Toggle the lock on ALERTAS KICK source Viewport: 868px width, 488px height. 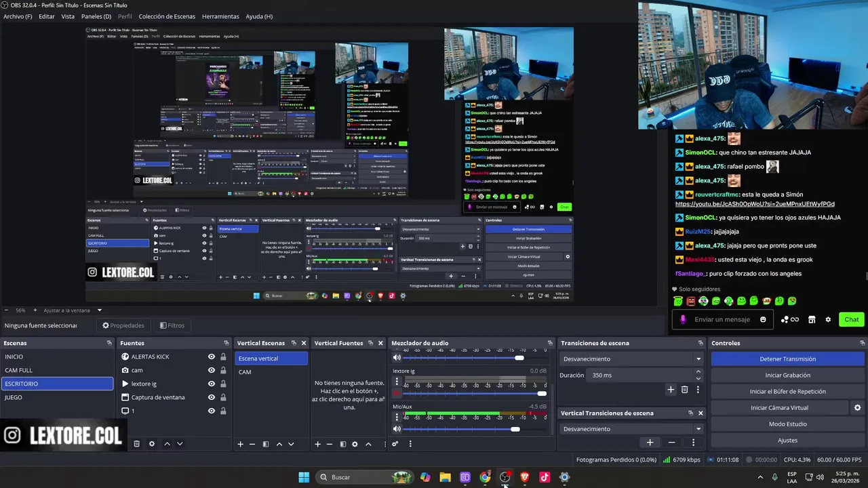(x=223, y=357)
